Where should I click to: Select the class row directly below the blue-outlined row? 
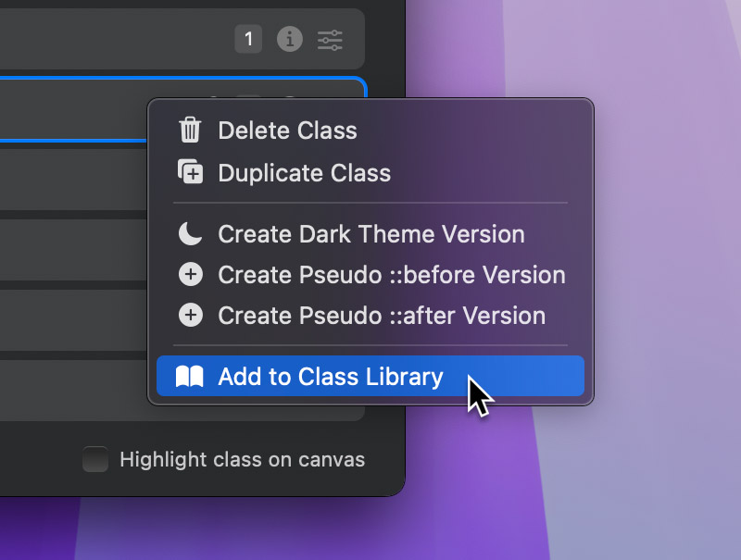click(x=74, y=180)
